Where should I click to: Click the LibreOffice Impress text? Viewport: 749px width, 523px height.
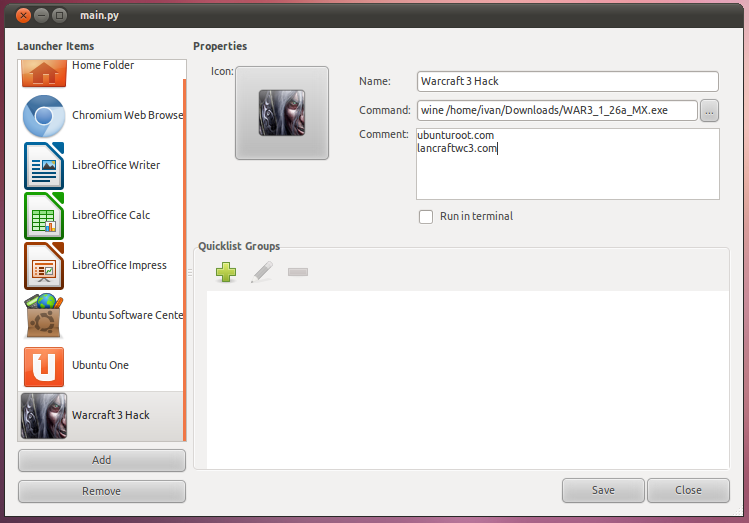(x=119, y=266)
